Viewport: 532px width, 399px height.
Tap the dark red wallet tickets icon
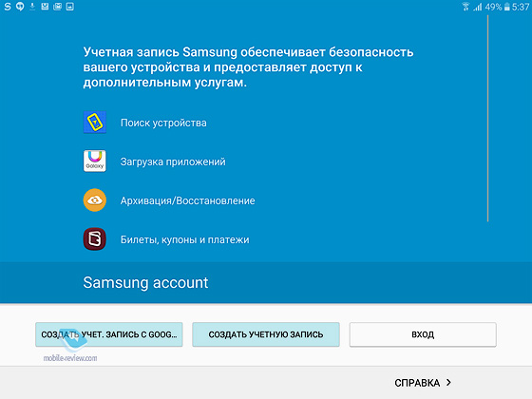pyautogui.click(x=95, y=238)
